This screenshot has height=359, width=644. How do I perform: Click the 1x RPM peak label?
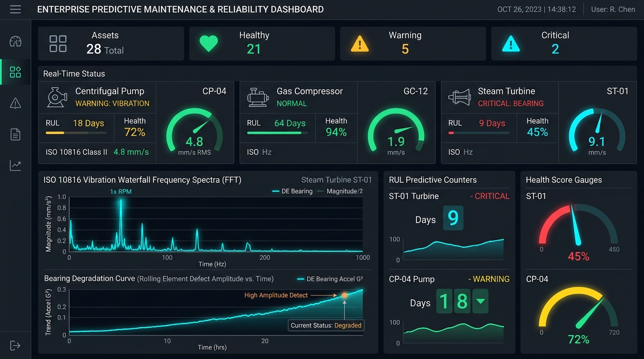pyautogui.click(x=121, y=191)
